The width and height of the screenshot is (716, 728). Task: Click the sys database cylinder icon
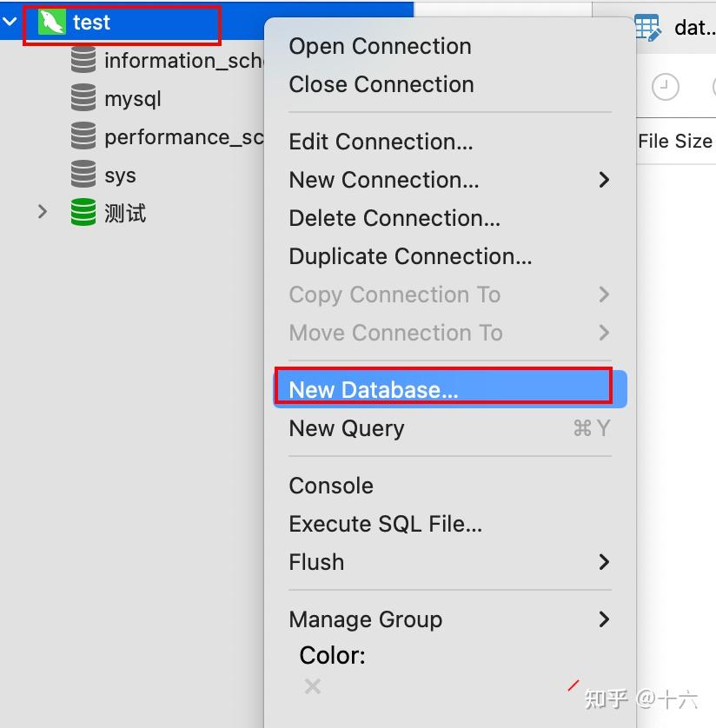[83, 175]
